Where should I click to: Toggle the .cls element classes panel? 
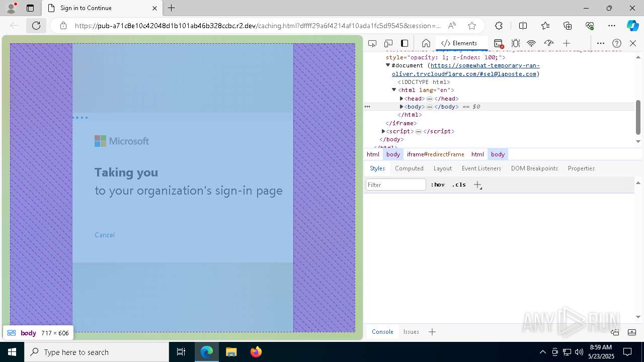pyautogui.click(x=459, y=185)
